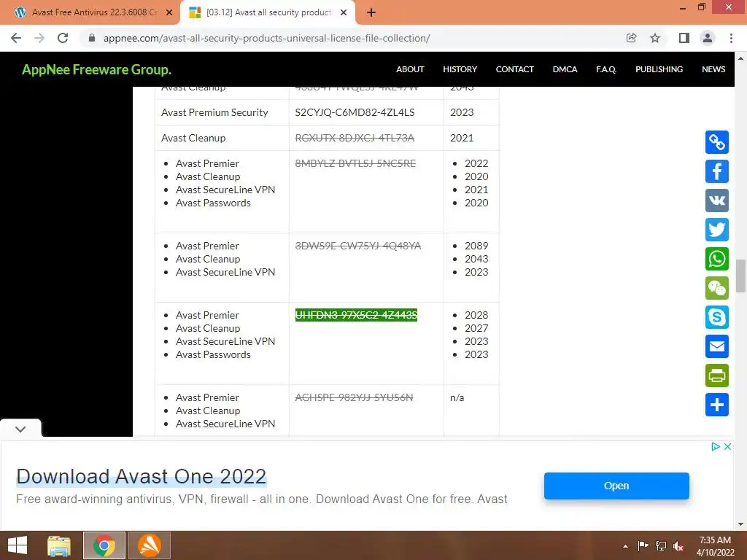The width and height of the screenshot is (747, 560).
Task: Select the [03.12] Avast all security products tab
Action: [268, 12]
